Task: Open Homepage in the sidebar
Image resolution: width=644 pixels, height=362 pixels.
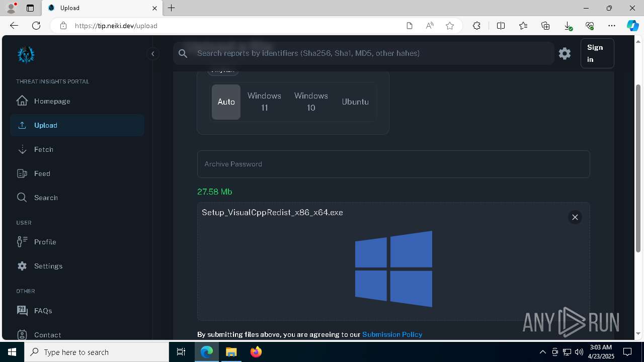Action: click(x=77, y=101)
